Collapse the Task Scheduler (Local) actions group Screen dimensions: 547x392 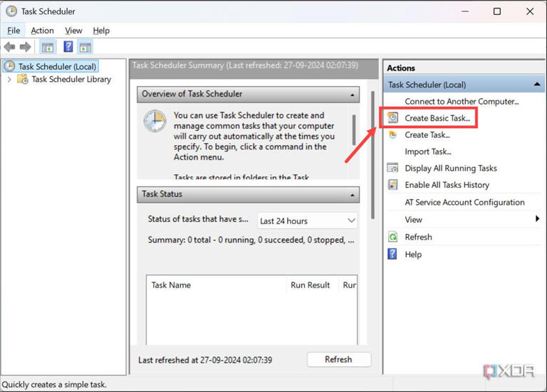537,85
